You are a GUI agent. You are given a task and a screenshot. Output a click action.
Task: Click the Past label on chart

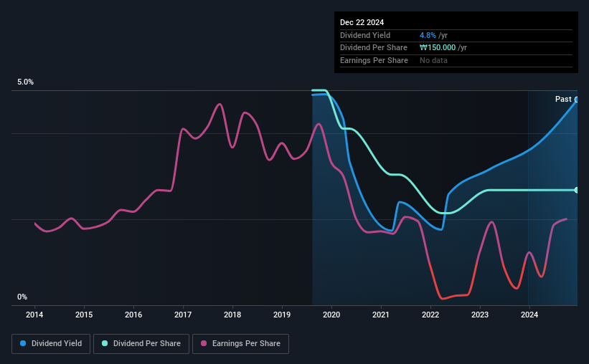563,99
